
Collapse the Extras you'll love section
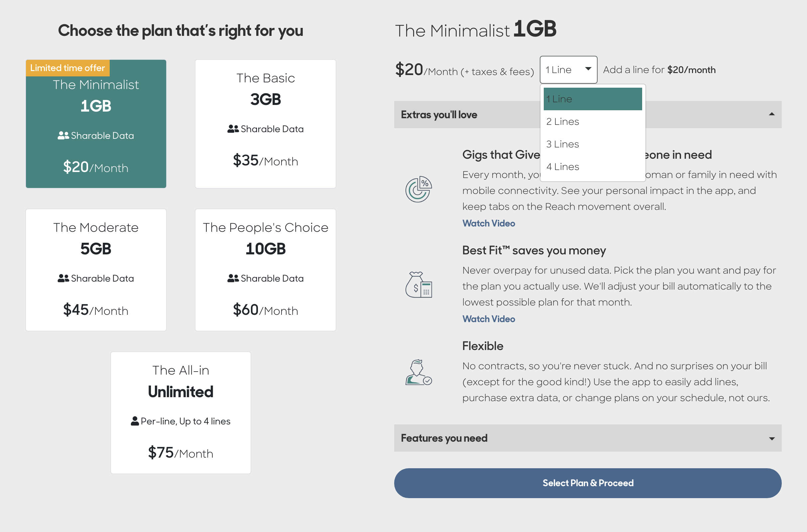click(x=772, y=115)
